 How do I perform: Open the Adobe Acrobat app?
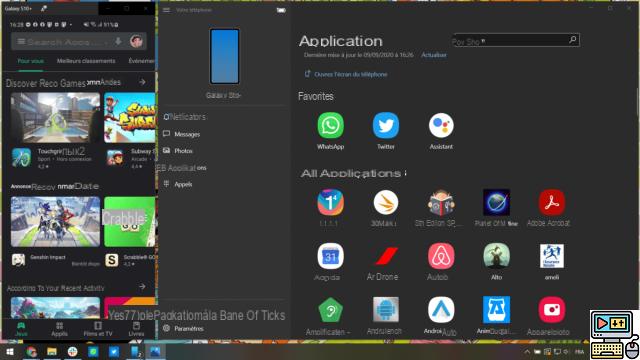click(x=551, y=202)
